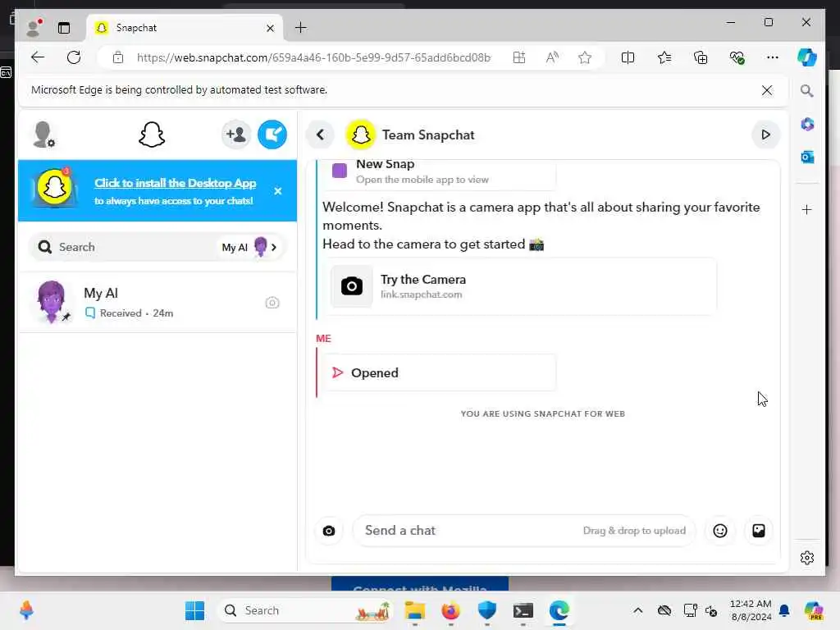Open the My AI shortcut in search bar

(x=249, y=247)
